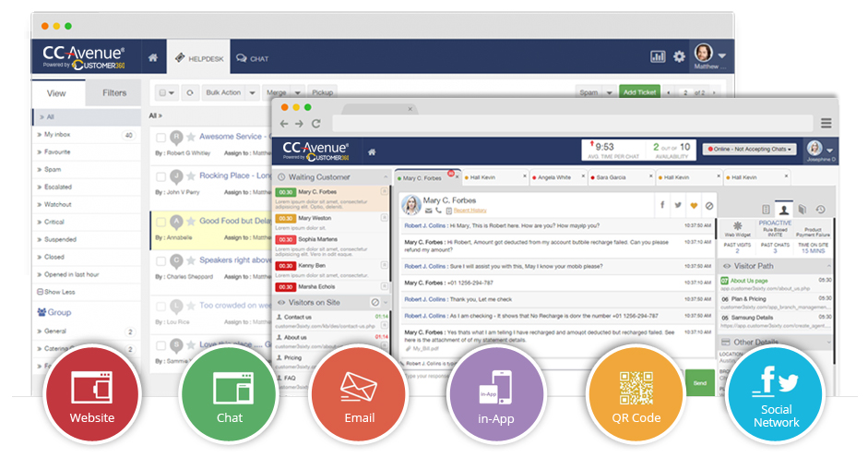Go forward in chat browser window
This screenshot has height=458, width=868.
pyautogui.click(x=299, y=124)
